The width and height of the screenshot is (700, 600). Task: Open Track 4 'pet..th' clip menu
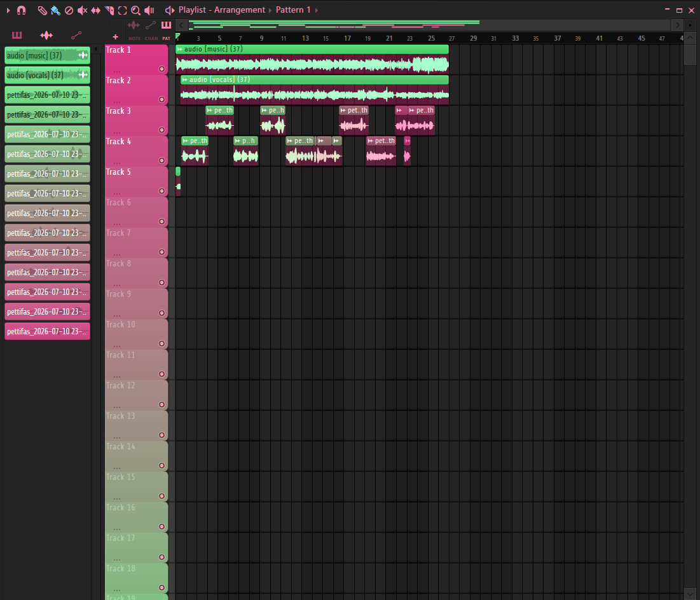click(370, 140)
